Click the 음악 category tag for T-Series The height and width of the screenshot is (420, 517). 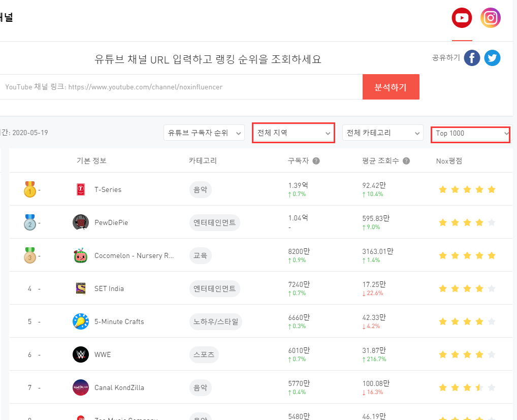point(200,189)
